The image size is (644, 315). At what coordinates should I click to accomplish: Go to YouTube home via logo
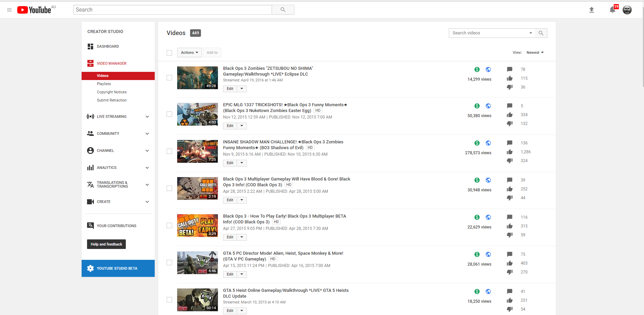point(34,10)
